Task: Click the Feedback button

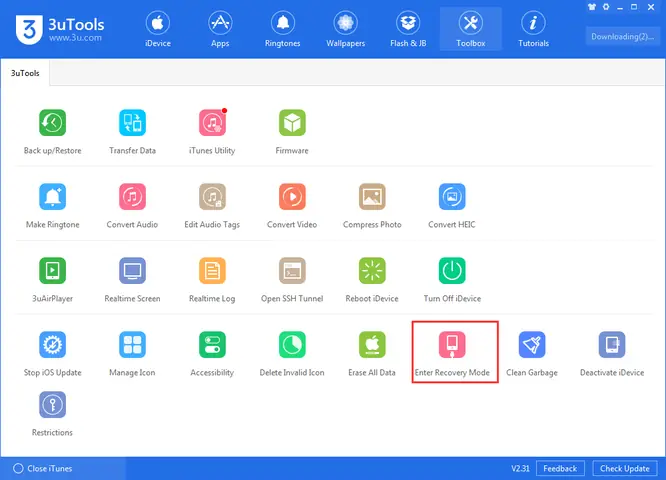Action: click(x=560, y=469)
